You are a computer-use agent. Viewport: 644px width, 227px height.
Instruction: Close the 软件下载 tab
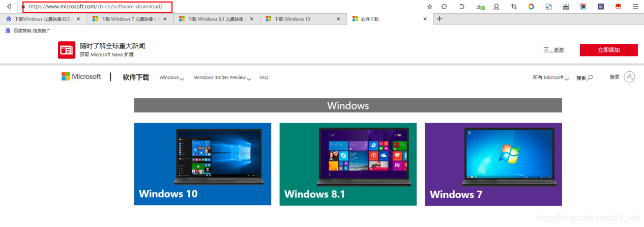pos(425,19)
